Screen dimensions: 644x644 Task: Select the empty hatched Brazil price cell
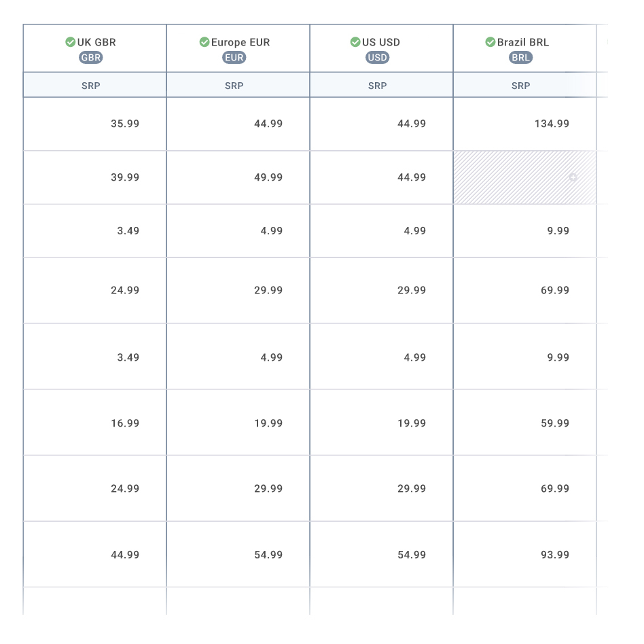(524, 177)
